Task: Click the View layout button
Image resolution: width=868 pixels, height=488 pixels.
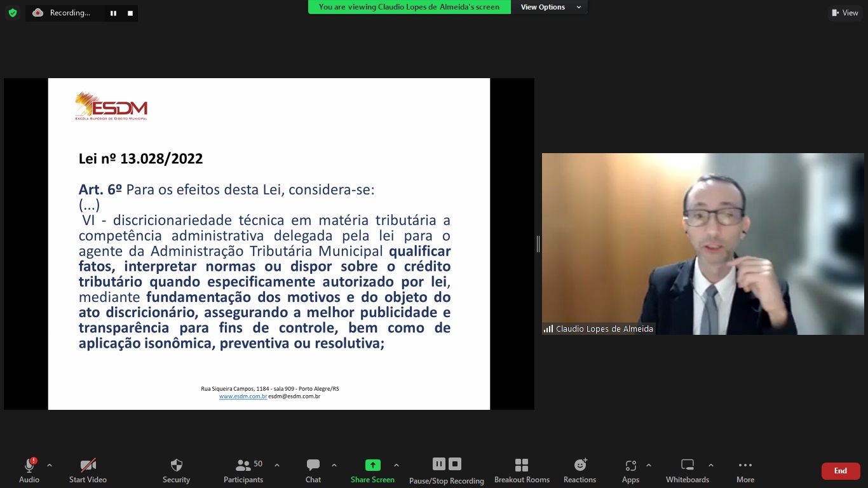Action: click(x=845, y=13)
